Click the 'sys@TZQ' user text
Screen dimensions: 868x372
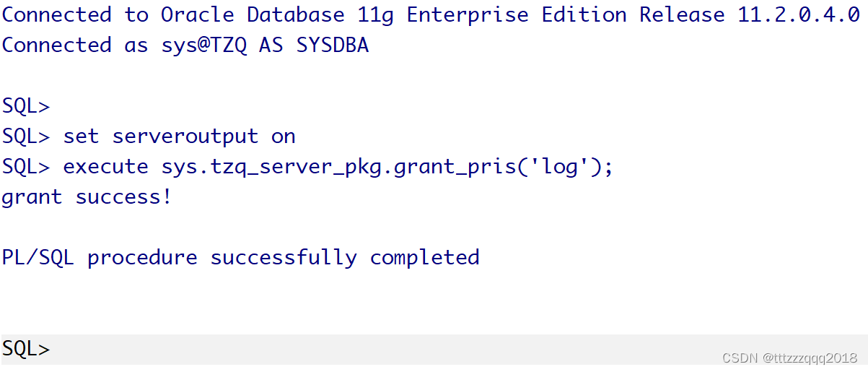(204, 46)
